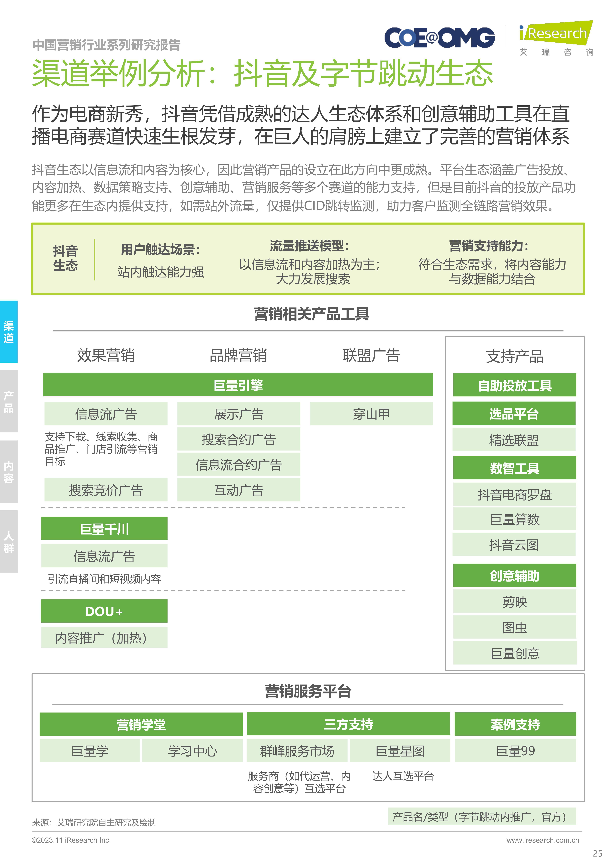Click the 品牌营销 column heading
Screen dimensions: 613x868
tap(238, 355)
